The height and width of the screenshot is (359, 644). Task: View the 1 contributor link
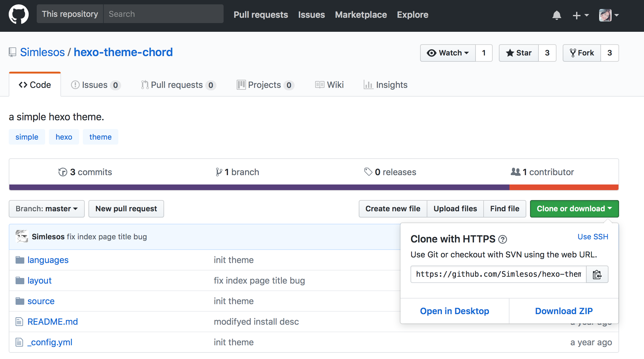pyautogui.click(x=542, y=172)
